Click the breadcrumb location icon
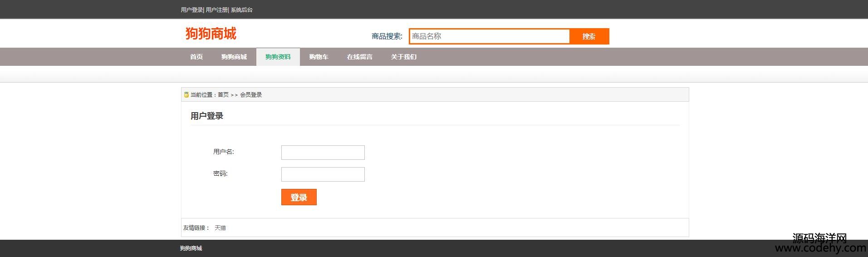 tap(186, 94)
